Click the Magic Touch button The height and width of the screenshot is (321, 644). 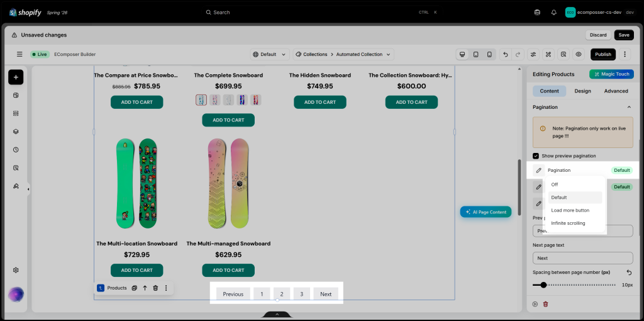[611, 74]
